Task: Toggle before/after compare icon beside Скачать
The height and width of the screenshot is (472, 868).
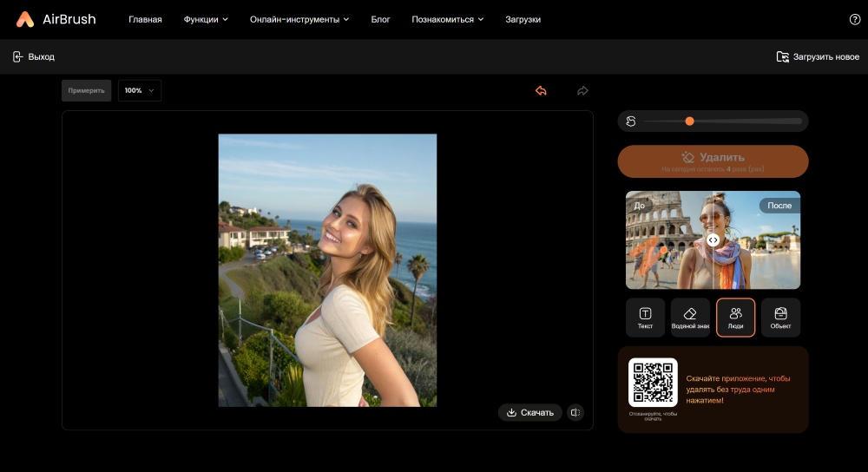Action: click(x=575, y=413)
